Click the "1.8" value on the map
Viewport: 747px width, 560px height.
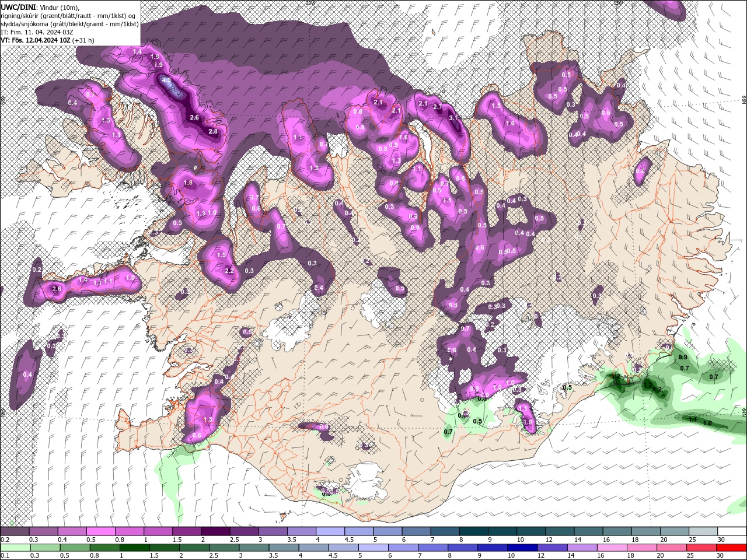point(188,183)
